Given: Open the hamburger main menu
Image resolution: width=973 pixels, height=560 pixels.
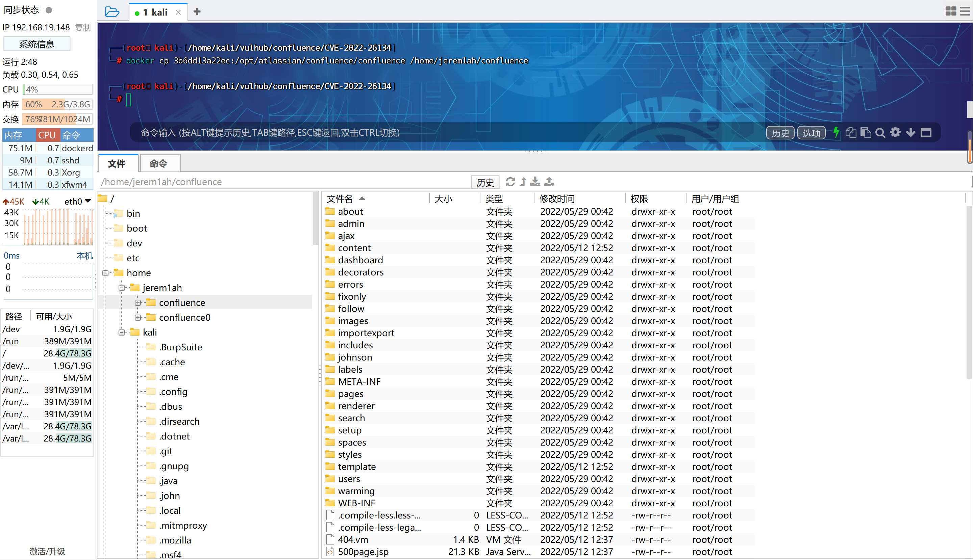Looking at the screenshot, I should click(x=965, y=11).
